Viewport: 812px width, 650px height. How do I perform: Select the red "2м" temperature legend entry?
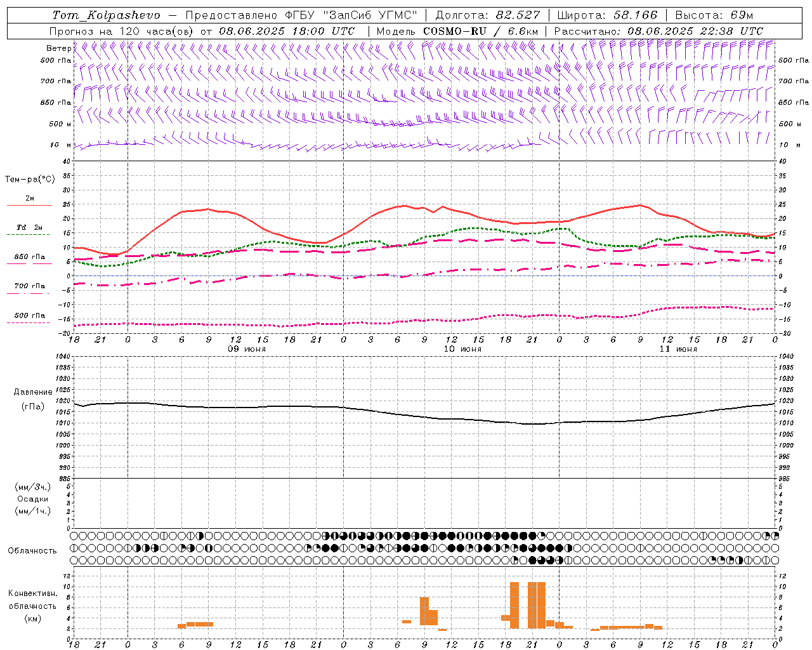(x=30, y=199)
